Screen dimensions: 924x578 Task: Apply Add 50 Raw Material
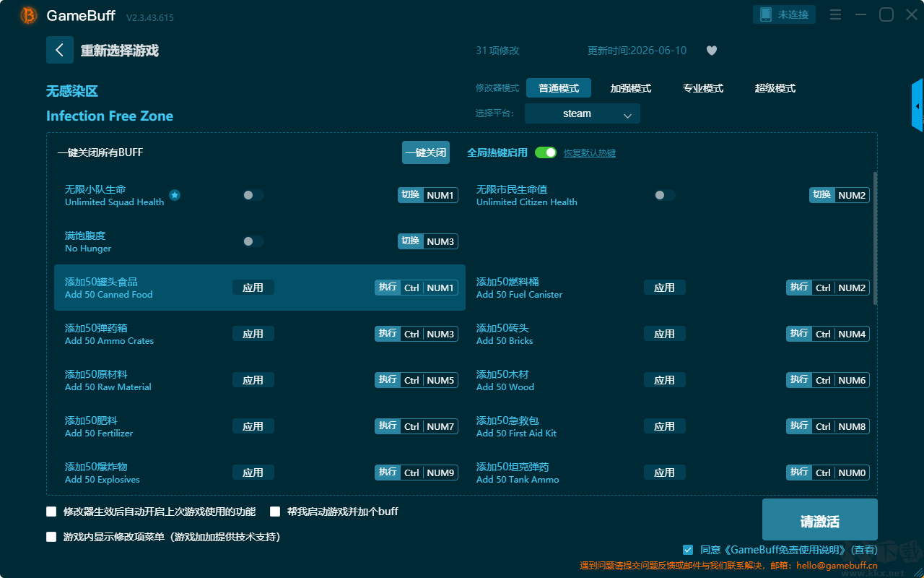click(x=253, y=380)
